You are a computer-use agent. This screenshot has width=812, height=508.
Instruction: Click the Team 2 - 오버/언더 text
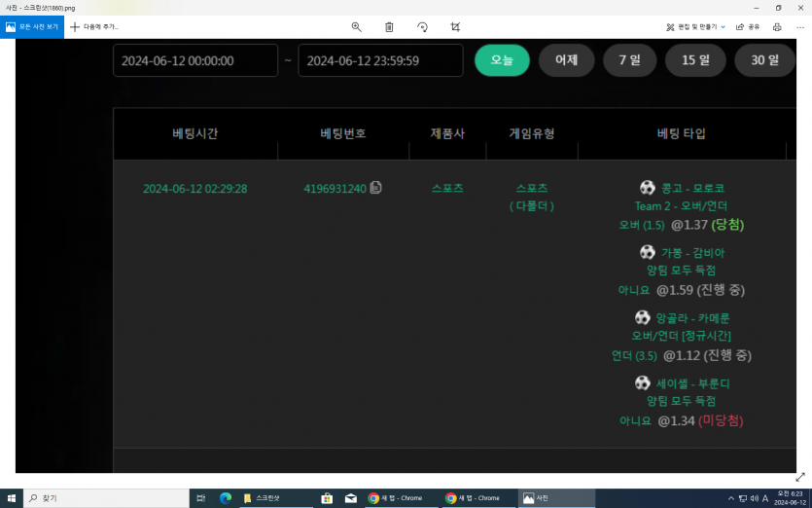[681, 206]
